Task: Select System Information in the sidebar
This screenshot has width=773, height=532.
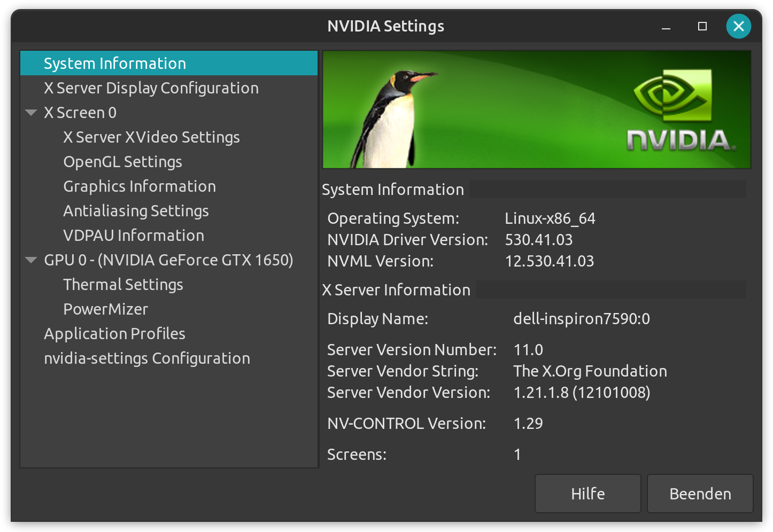Action: pos(115,64)
